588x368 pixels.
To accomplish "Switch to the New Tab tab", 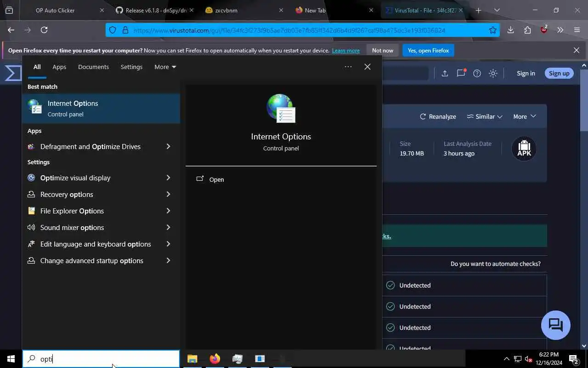I will [x=334, y=10].
